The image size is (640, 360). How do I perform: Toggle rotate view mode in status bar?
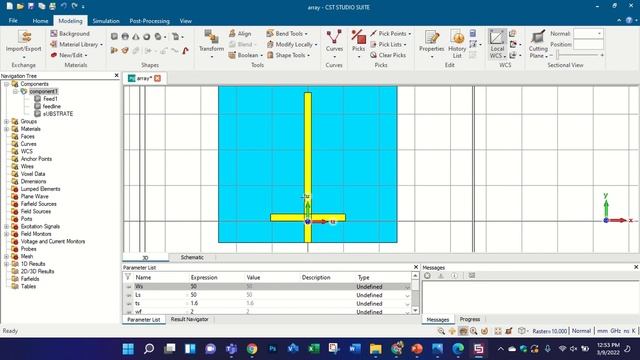pyautogui.click(x=463, y=331)
